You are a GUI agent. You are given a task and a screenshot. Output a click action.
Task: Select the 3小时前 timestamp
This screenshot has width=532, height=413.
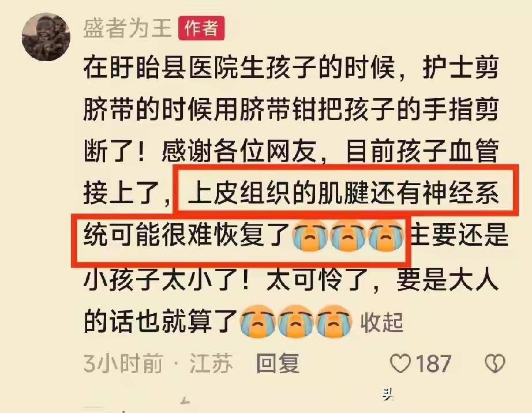click(x=123, y=363)
